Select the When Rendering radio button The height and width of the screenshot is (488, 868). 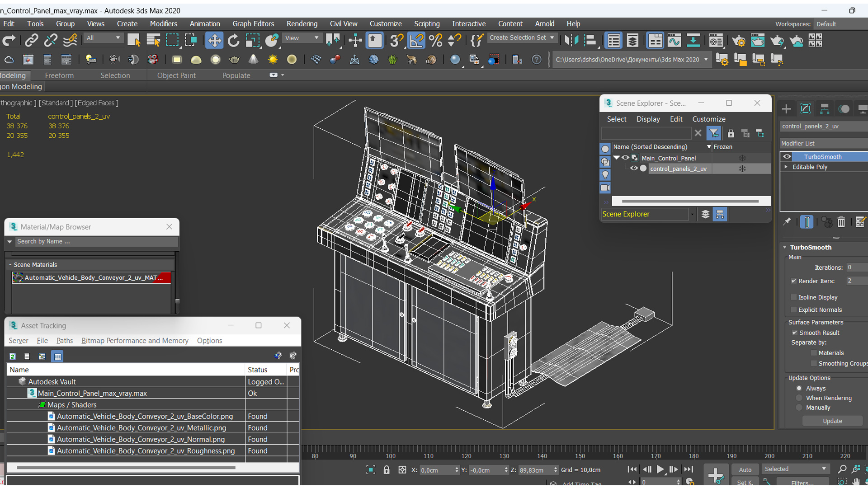point(799,398)
